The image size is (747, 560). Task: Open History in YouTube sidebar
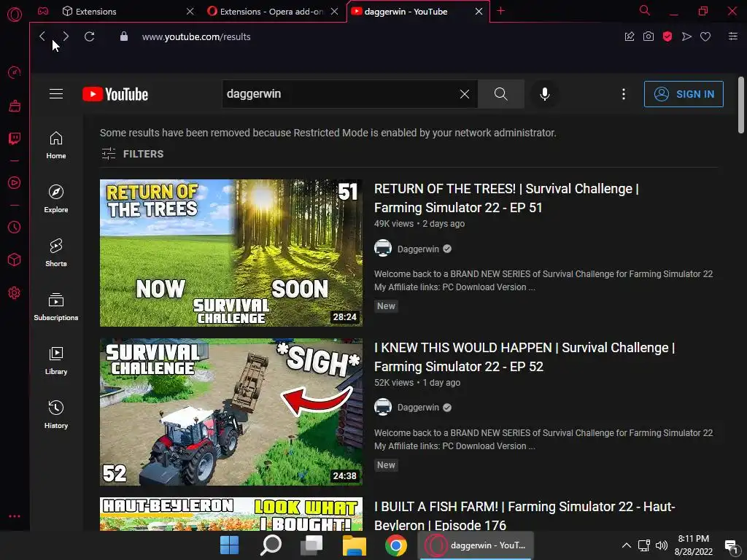click(56, 415)
